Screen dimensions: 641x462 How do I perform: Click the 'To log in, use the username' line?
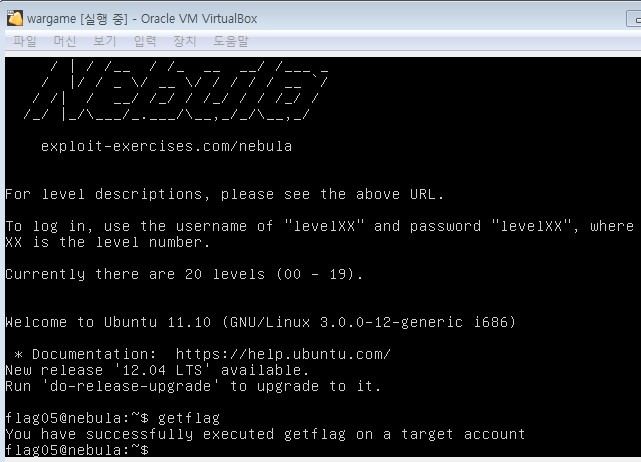tap(320, 226)
